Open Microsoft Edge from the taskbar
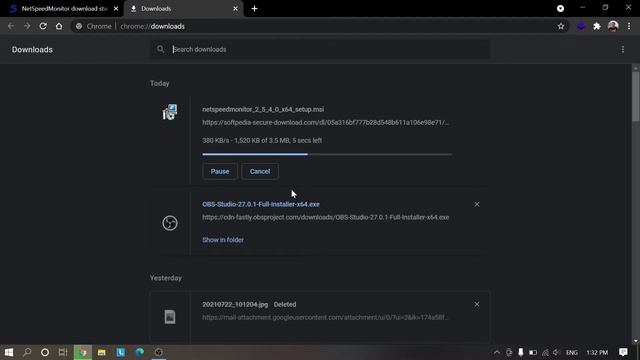Image resolution: width=640 pixels, height=360 pixels. tap(140, 352)
